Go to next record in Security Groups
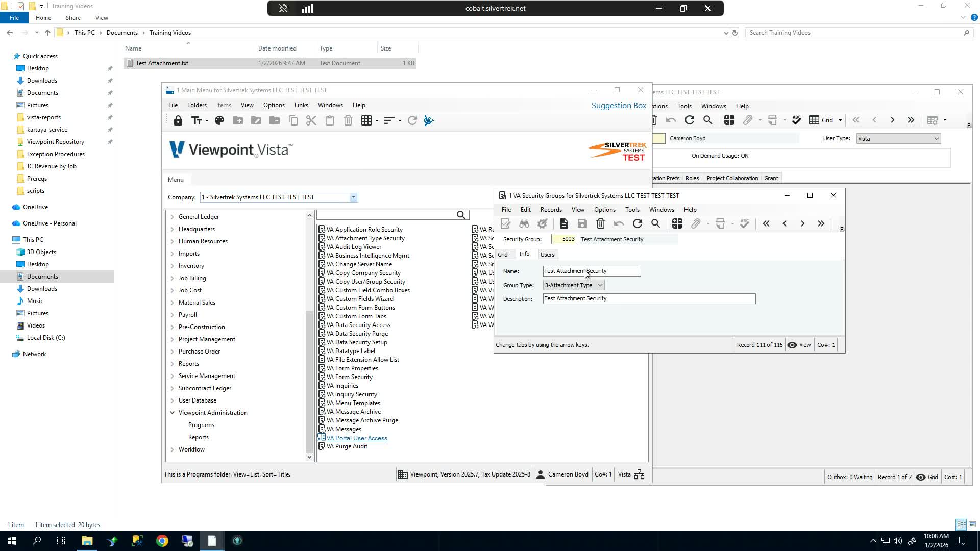This screenshot has height=551, width=980. [803, 224]
